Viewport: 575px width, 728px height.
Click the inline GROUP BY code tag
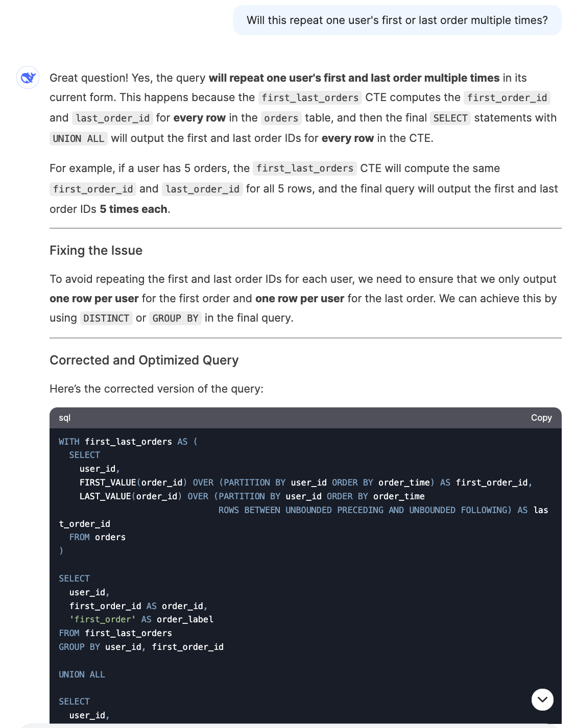pos(175,319)
